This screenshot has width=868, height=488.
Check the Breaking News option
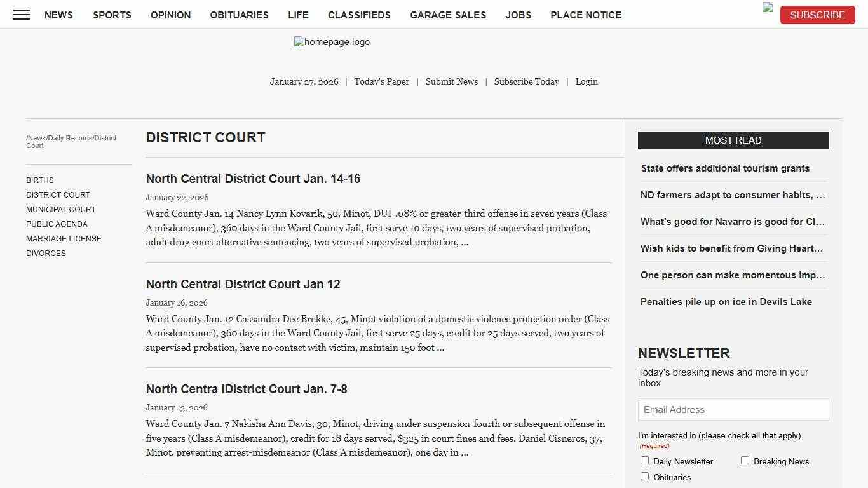[x=745, y=460]
